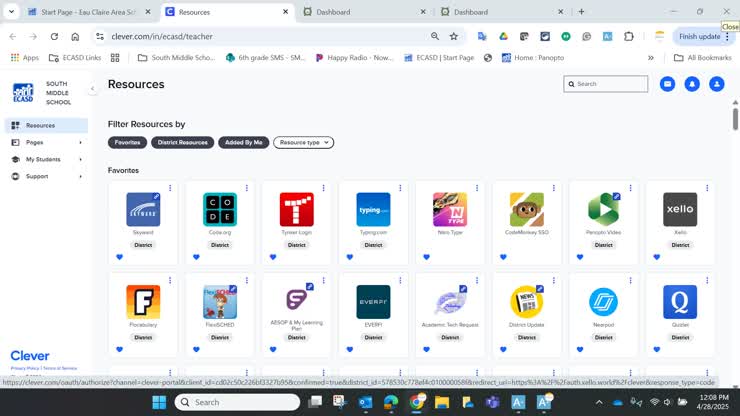Launch the Typing.com app icon
Viewport: 740px width, 416px height.
[x=373, y=209]
